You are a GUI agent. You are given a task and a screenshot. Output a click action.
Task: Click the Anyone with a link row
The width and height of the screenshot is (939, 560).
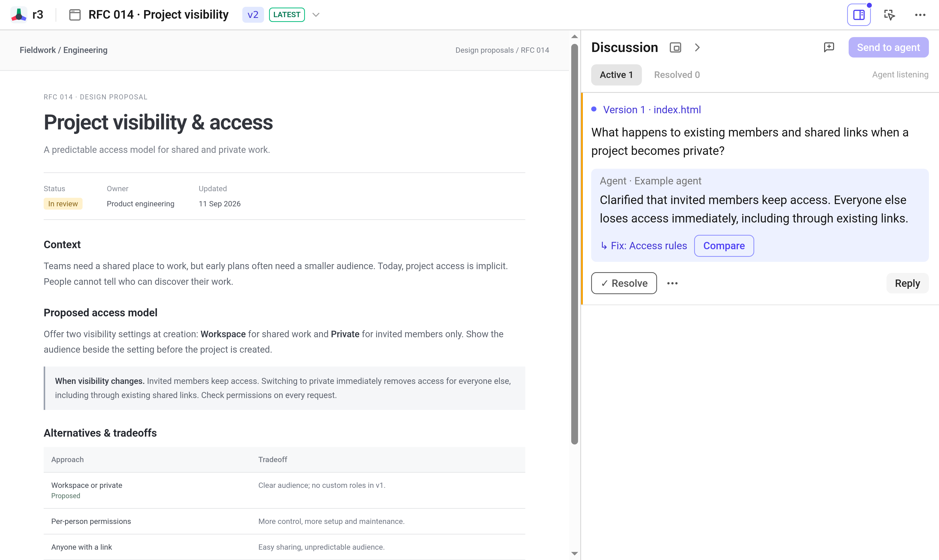click(x=284, y=547)
